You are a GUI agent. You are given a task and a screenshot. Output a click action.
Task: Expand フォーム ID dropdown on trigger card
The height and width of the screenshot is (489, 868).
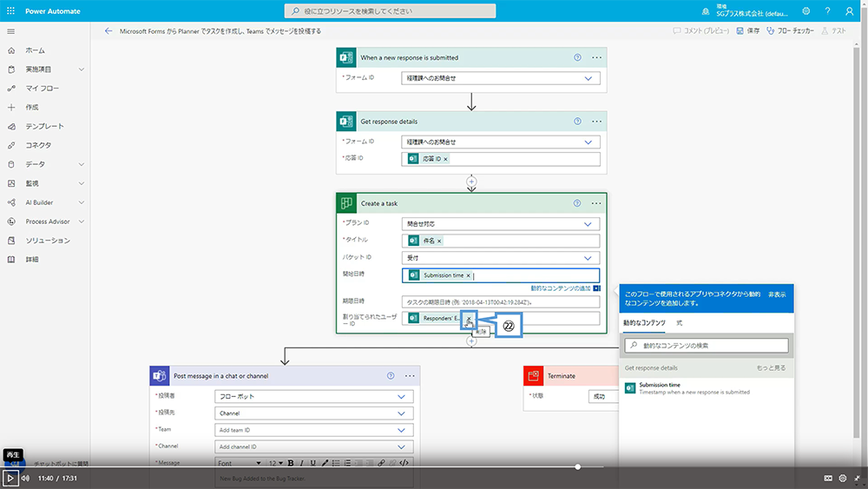coord(588,79)
